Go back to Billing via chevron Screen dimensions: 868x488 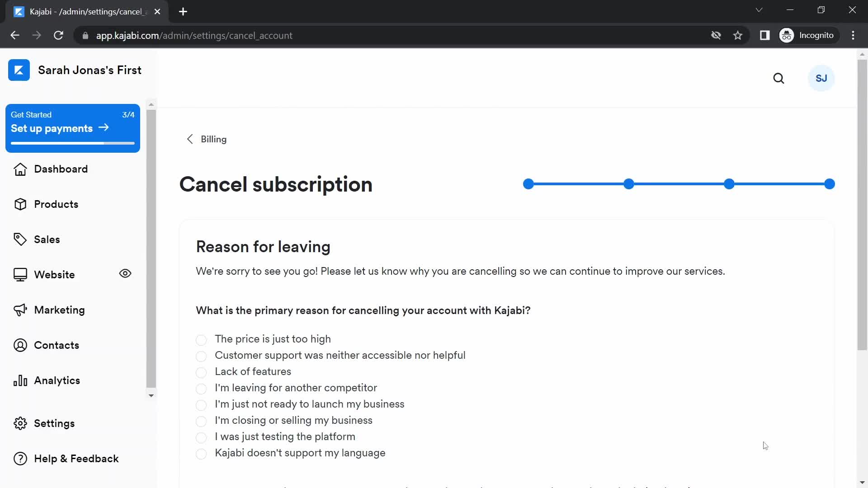pos(190,139)
